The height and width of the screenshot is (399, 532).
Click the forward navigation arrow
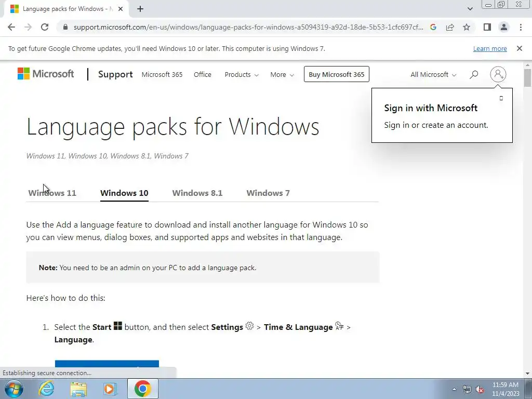click(x=28, y=27)
